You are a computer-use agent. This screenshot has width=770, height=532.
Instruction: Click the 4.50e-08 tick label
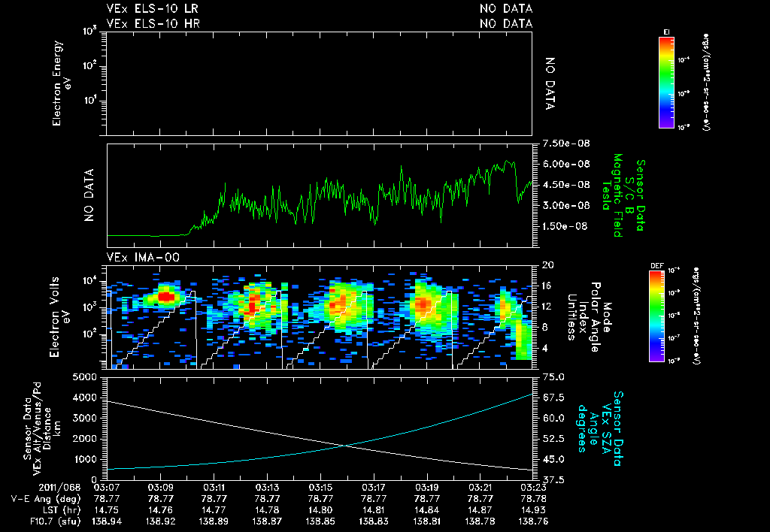[x=566, y=185]
